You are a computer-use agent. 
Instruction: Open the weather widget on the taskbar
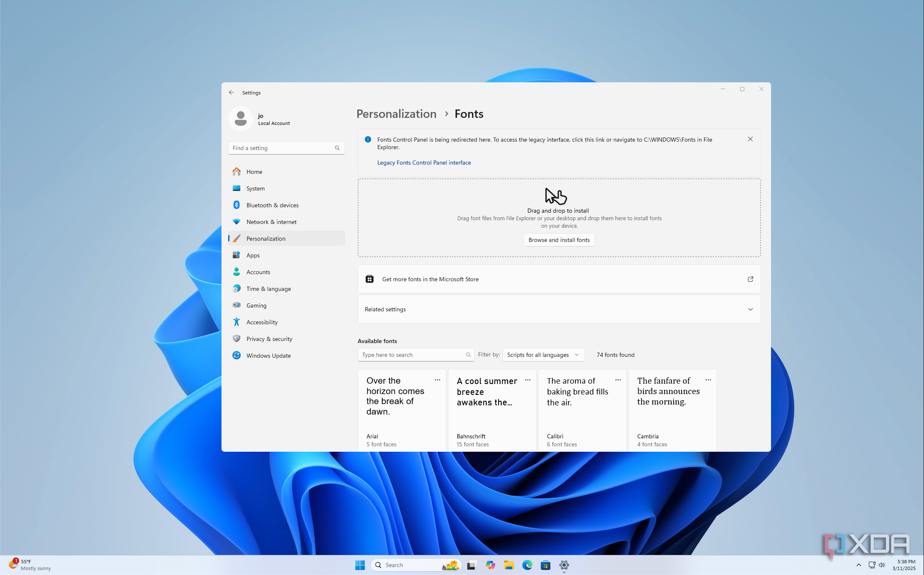(x=30, y=565)
